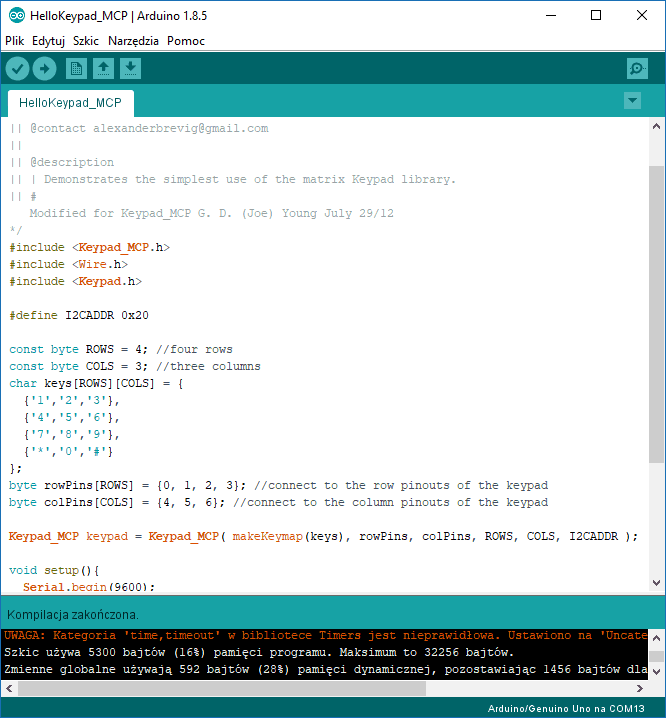Screen dimensions: 666x718
Task: Click the Arduino logo in title bar
Action: (16, 16)
